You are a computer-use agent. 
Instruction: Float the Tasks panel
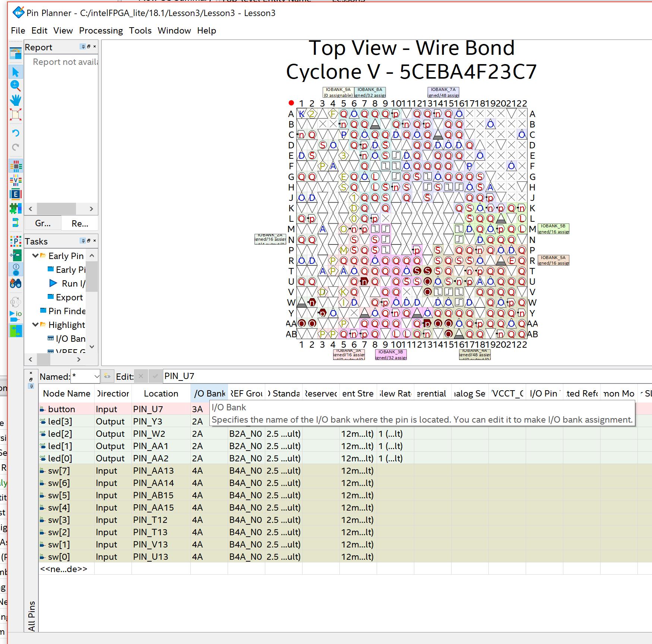coord(89,241)
